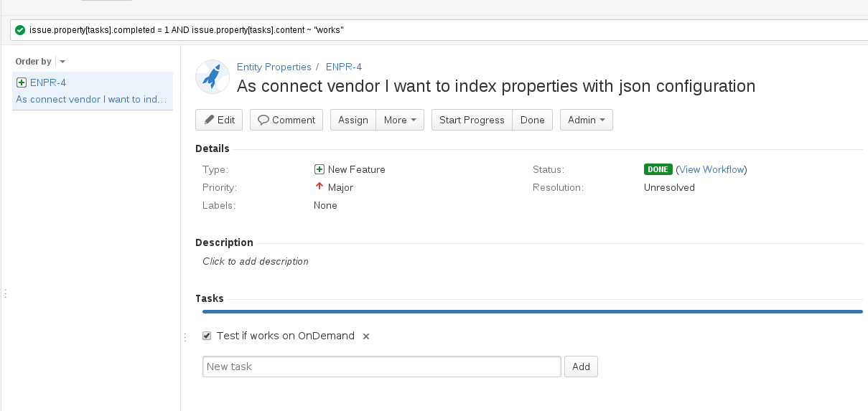Open the View Workflow link

point(711,169)
